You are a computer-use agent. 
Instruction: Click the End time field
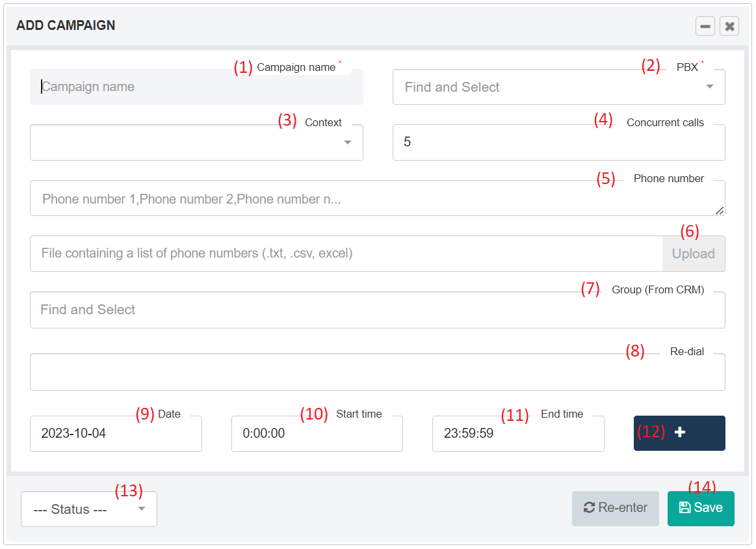[517, 434]
